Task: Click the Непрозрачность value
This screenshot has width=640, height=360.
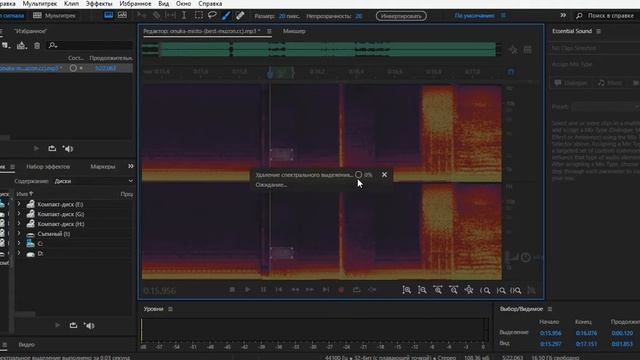Action: 358,16
